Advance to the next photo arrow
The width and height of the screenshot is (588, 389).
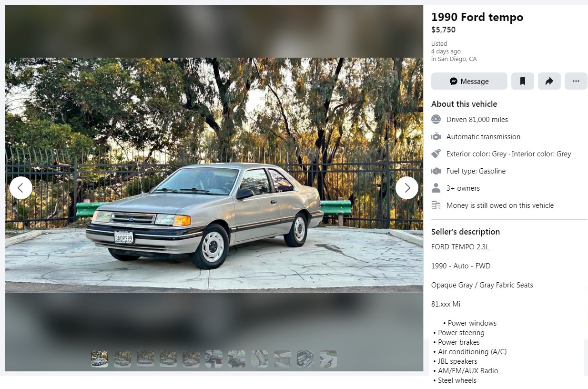pos(407,188)
